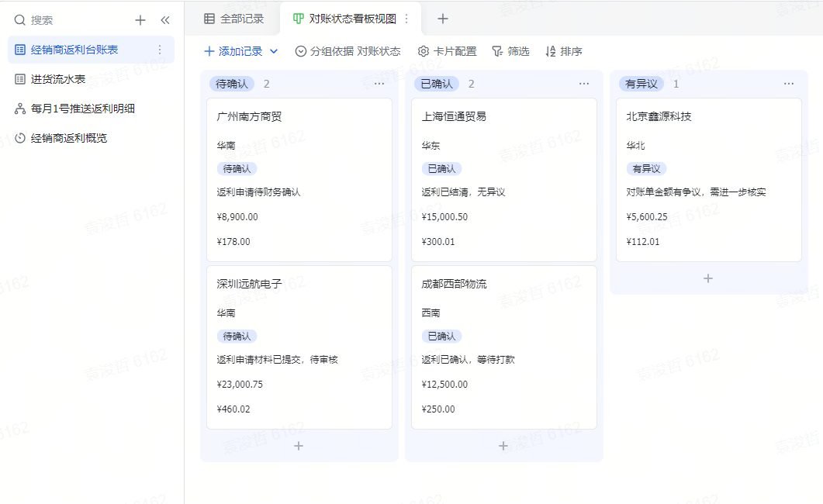Click the note 对账单金额有争议，需进一步核实

click(x=696, y=192)
